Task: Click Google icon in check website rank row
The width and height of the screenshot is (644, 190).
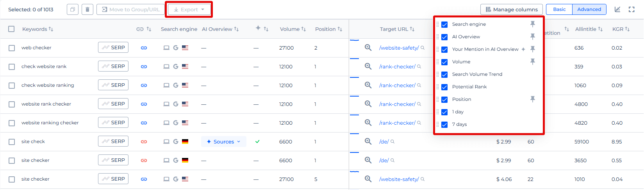Action: [x=176, y=66]
